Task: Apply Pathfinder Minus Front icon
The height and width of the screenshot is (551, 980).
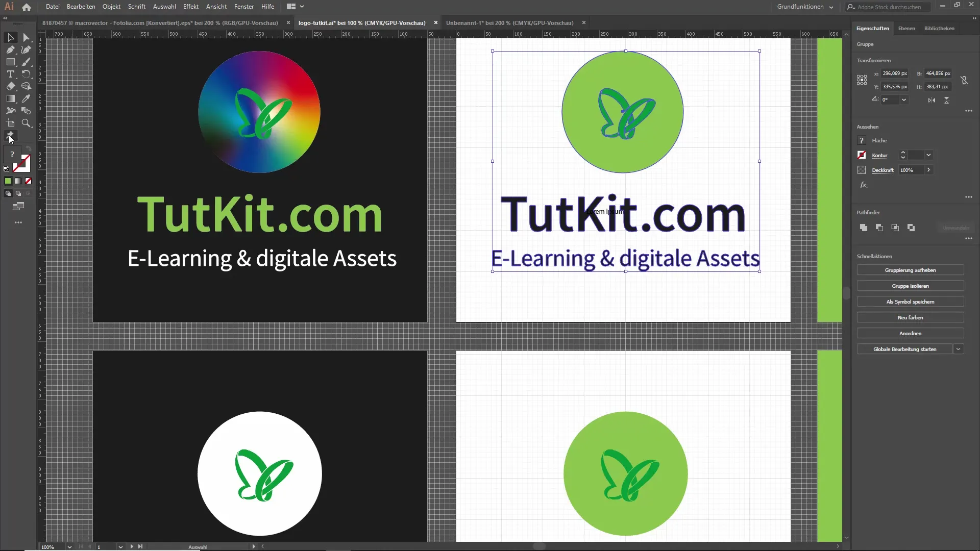Action: 879,228
